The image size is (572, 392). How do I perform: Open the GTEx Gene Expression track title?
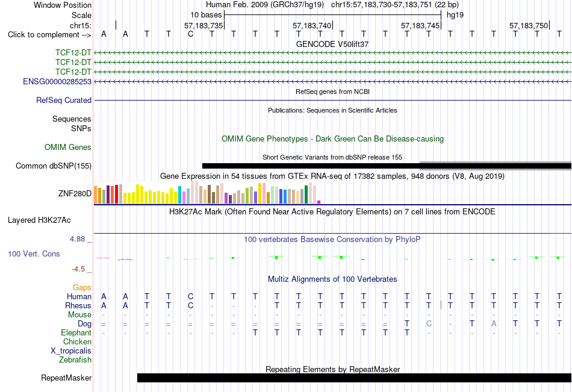(332, 176)
